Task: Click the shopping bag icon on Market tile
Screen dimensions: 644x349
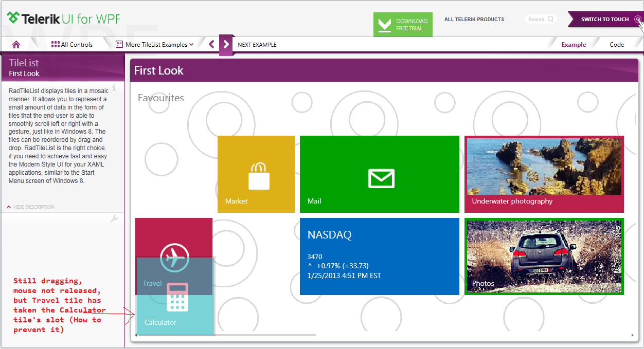Action: click(259, 176)
